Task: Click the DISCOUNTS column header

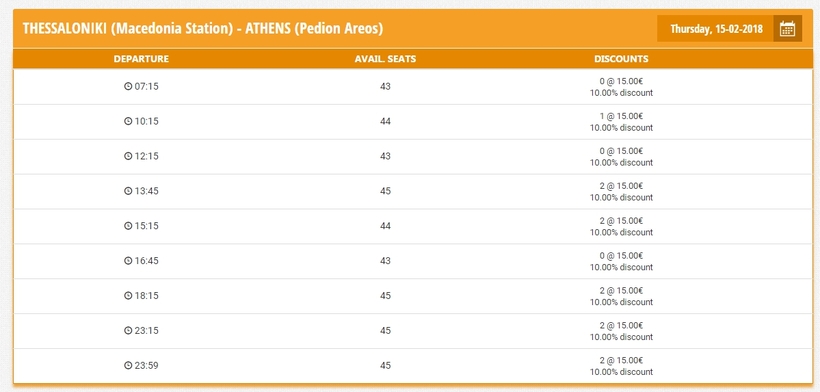Action: click(x=621, y=59)
